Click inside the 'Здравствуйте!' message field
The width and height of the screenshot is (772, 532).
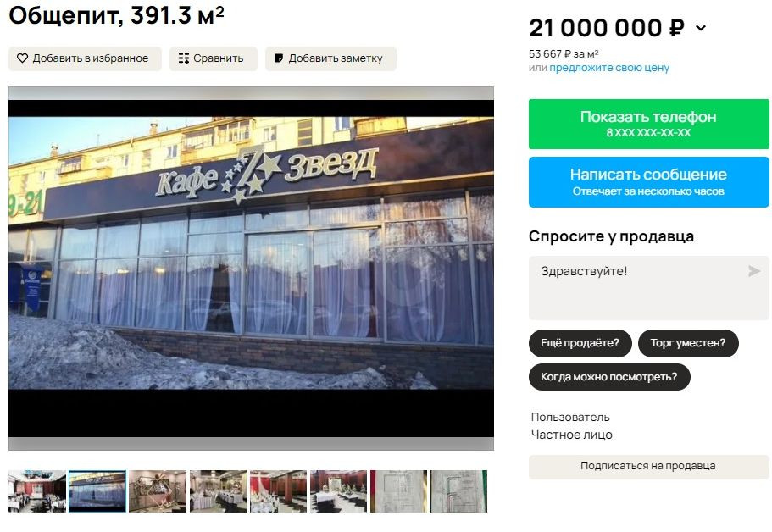(x=648, y=288)
